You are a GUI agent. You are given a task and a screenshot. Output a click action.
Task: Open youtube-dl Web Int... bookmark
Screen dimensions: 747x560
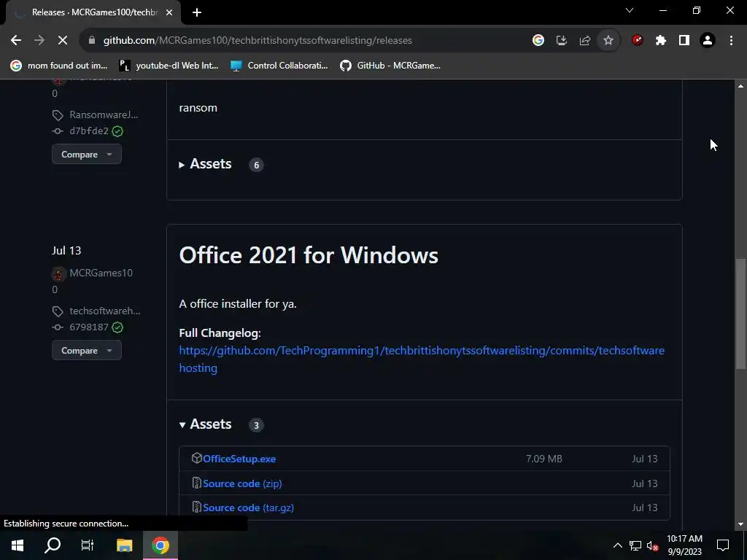point(169,66)
